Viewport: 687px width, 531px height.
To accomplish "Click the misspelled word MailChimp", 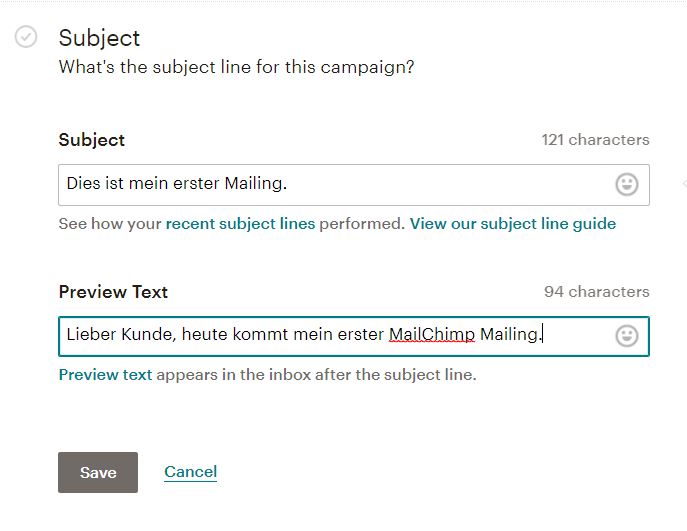I will point(432,335).
